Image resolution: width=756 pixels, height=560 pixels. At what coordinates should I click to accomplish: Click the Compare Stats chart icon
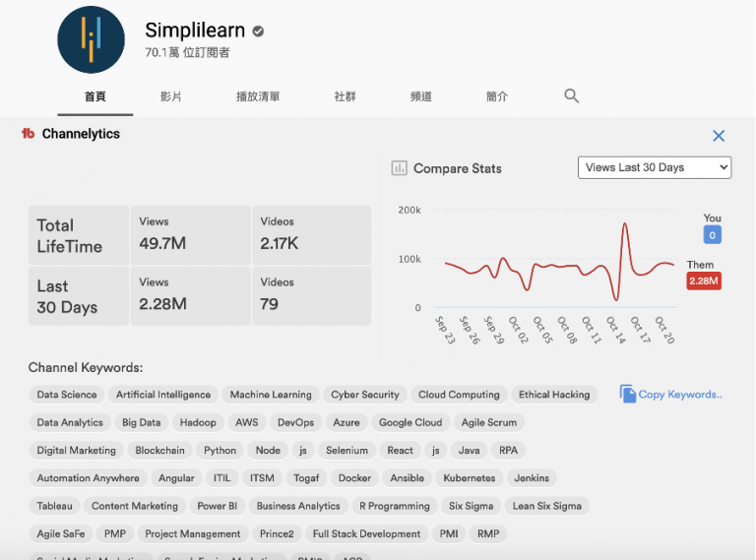[x=400, y=168]
